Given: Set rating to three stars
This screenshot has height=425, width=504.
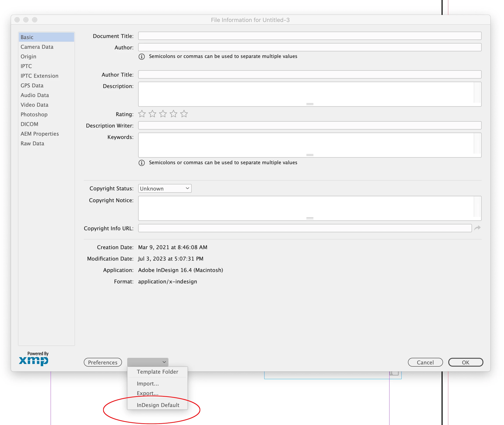Looking at the screenshot, I should pyautogui.click(x=163, y=114).
